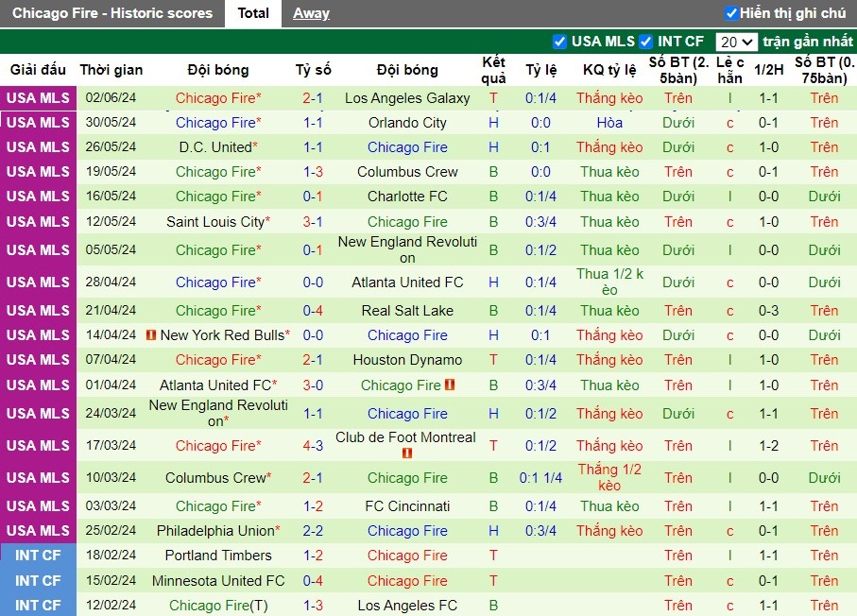Viewport: 857px width, 616px height.
Task: Click the 4-3 score versus Club de Foot Montreal
Action: [x=313, y=445]
